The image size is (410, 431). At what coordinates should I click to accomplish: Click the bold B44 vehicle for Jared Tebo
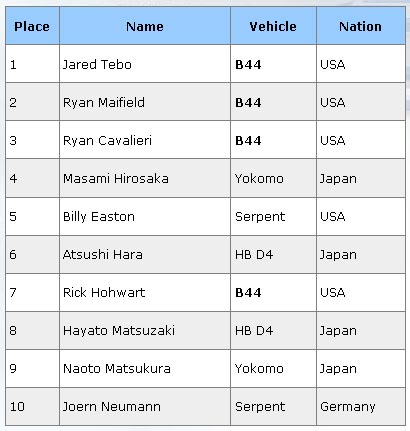pos(248,64)
